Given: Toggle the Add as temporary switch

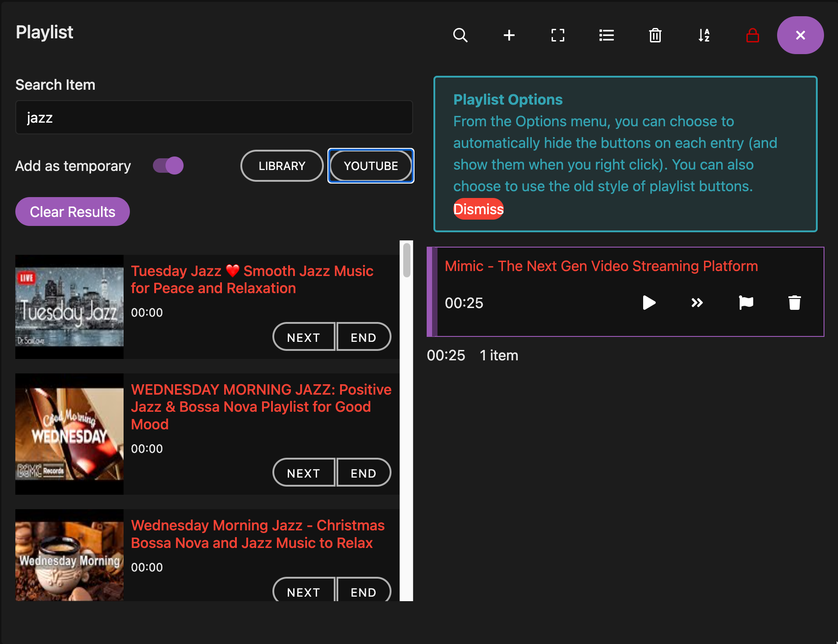Looking at the screenshot, I should [167, 166].
